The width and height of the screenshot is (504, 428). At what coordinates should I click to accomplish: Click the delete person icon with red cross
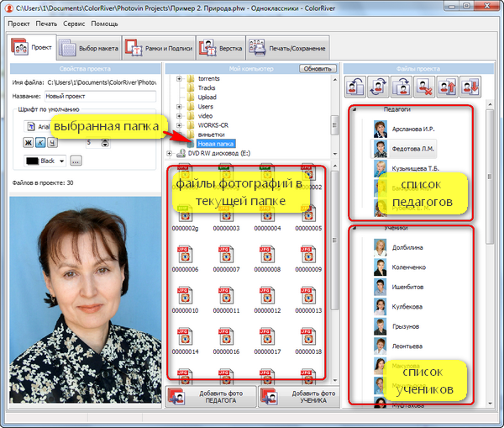pyautogui.click(x=424, y=87)
